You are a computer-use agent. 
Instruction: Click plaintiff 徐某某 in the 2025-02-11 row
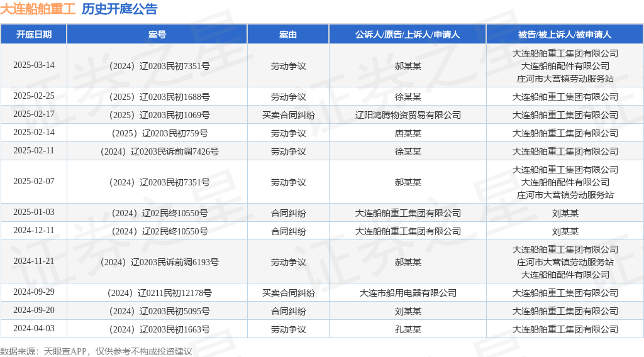click(408, 152)
